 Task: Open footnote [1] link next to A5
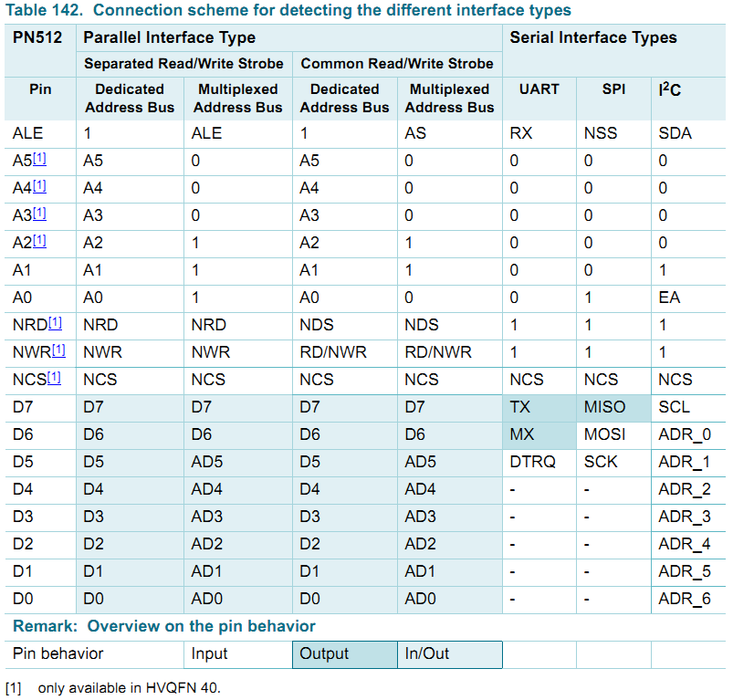pyautogui.click(x=39, y=159)
